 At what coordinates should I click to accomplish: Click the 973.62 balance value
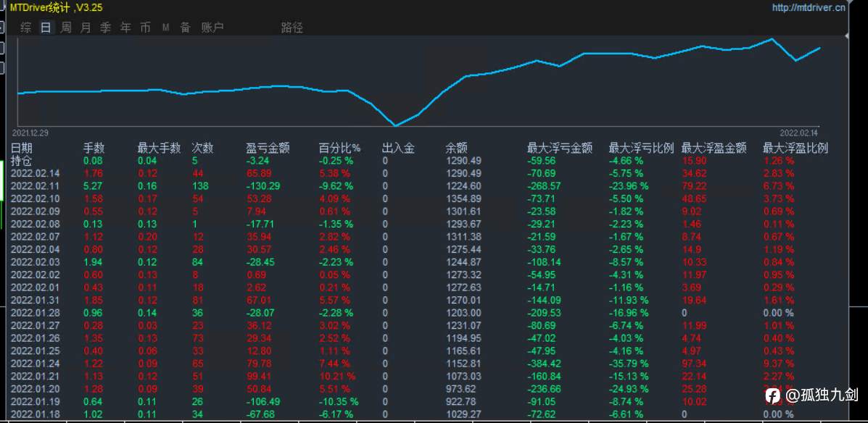click(x=461, y=389)
